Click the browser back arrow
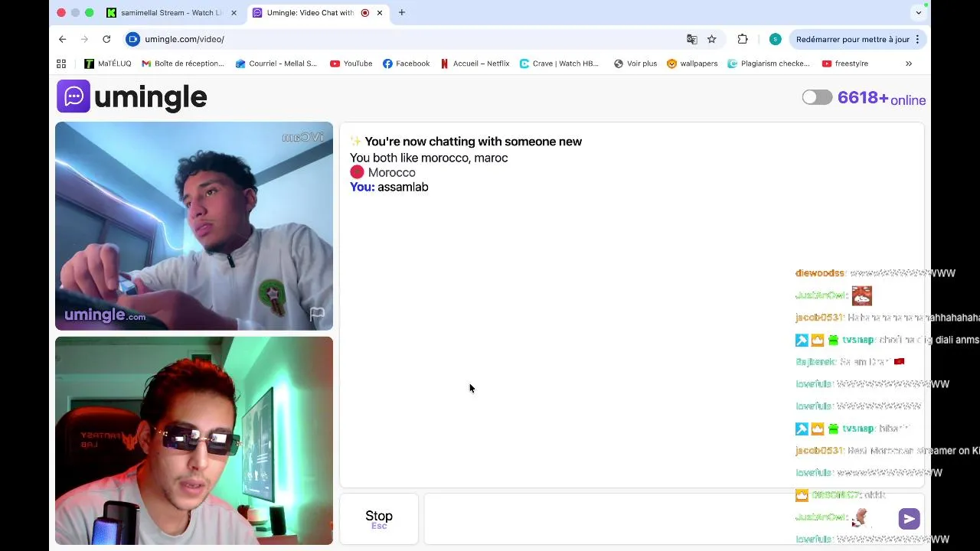Screen dimensions: 980x551 click(63, 39)
